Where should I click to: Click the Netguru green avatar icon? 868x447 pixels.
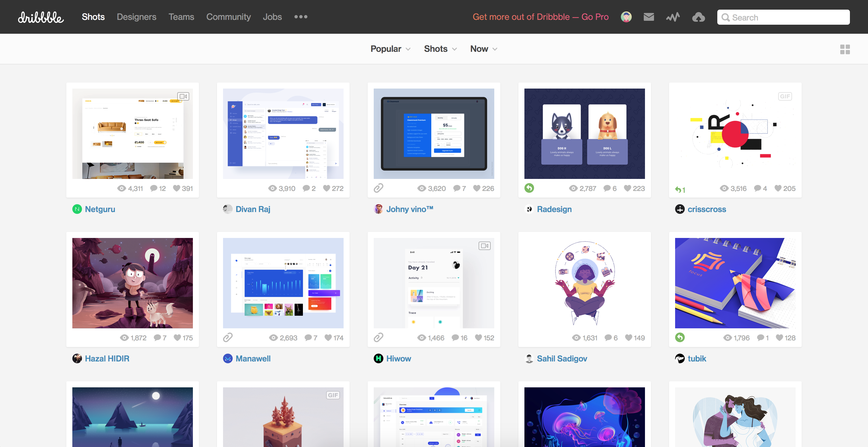(77, 209)
